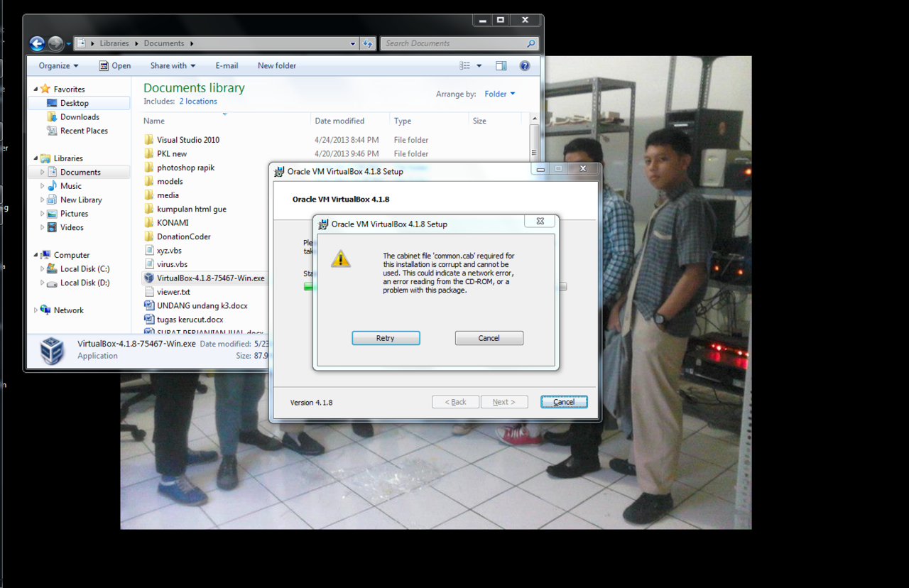909x588 pixels.
Task: Select the media folder
Action: point(168,195)
